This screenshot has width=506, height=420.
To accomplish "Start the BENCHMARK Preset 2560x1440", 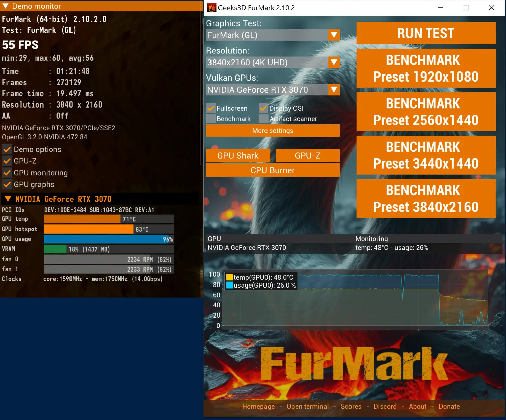I will tap(426, 112).
